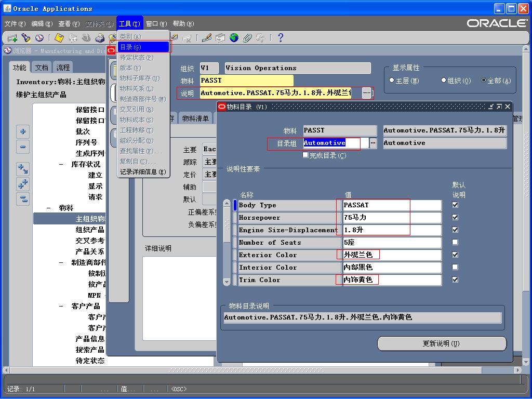Toggle default description for Horsepower
The width and height of the screenshot is (532, 399).
point(455,217)
